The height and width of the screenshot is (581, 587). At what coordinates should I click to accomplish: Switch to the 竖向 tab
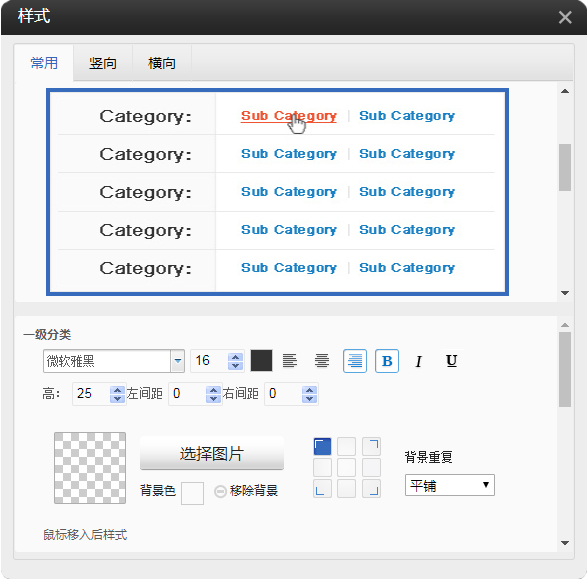point(103,63)
